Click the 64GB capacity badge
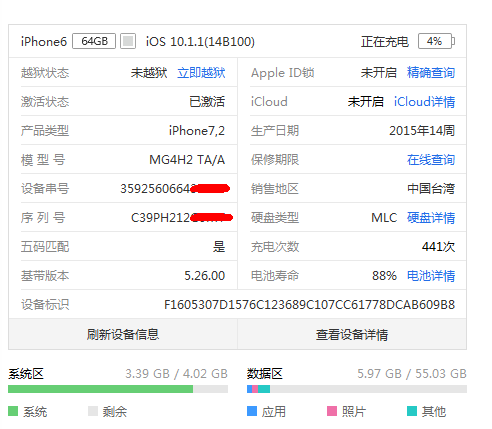 tap(94, 41)
